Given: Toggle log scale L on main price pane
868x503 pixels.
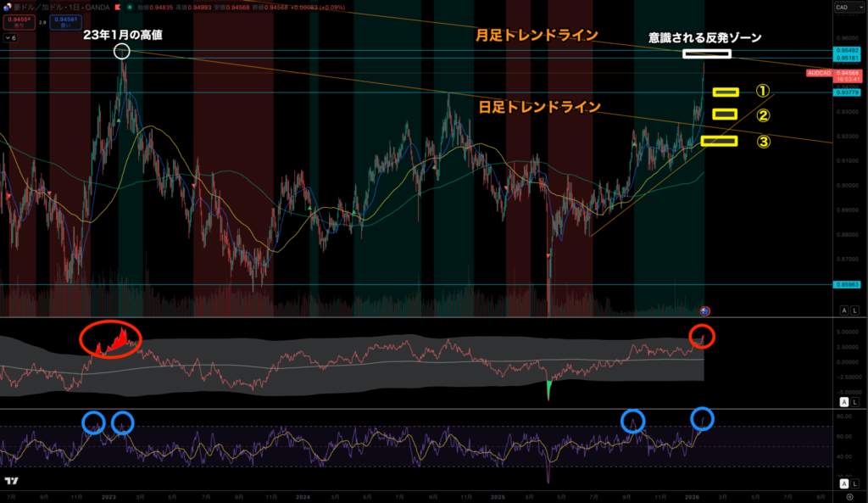Looking at the screenshot, I should pos(855,310).
